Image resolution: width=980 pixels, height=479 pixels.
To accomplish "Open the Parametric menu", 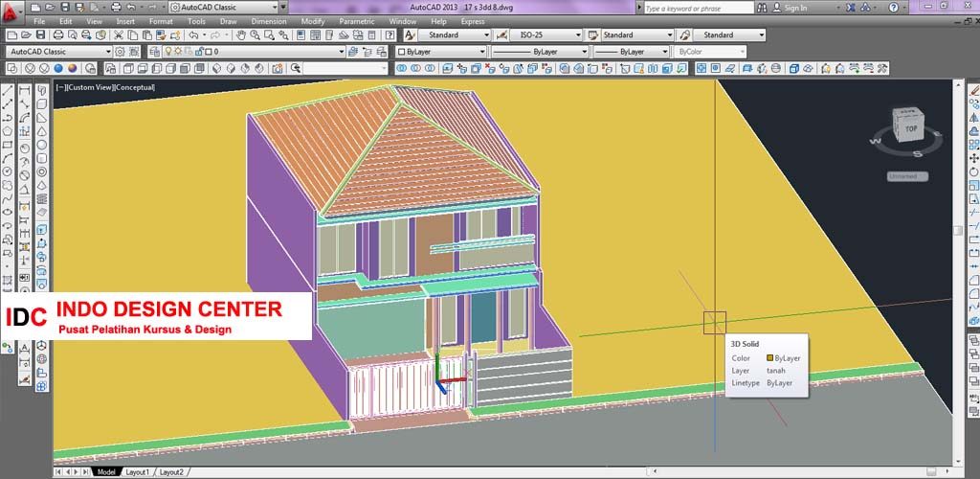I will [356, 21].
